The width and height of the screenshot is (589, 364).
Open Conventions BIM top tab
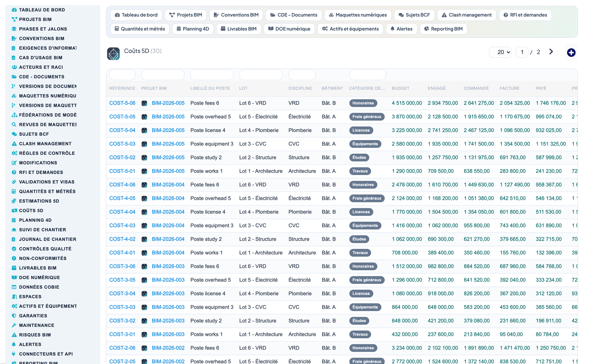pos(236,15)
